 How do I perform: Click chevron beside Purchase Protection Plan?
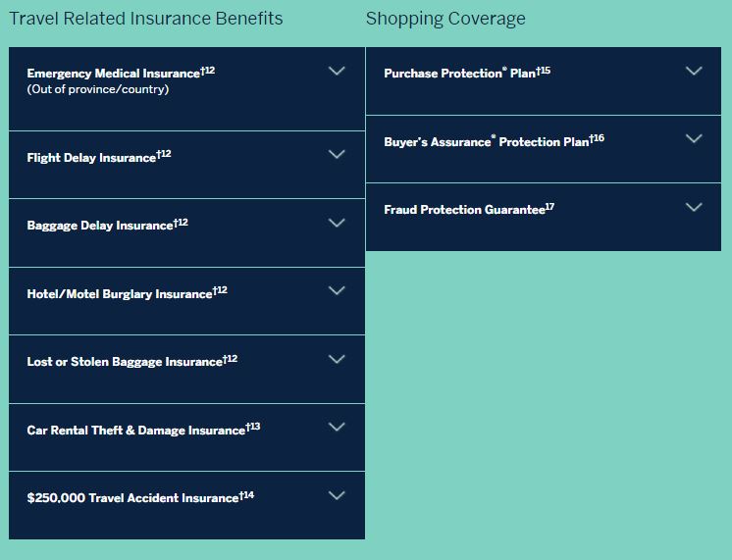[694, 72]
